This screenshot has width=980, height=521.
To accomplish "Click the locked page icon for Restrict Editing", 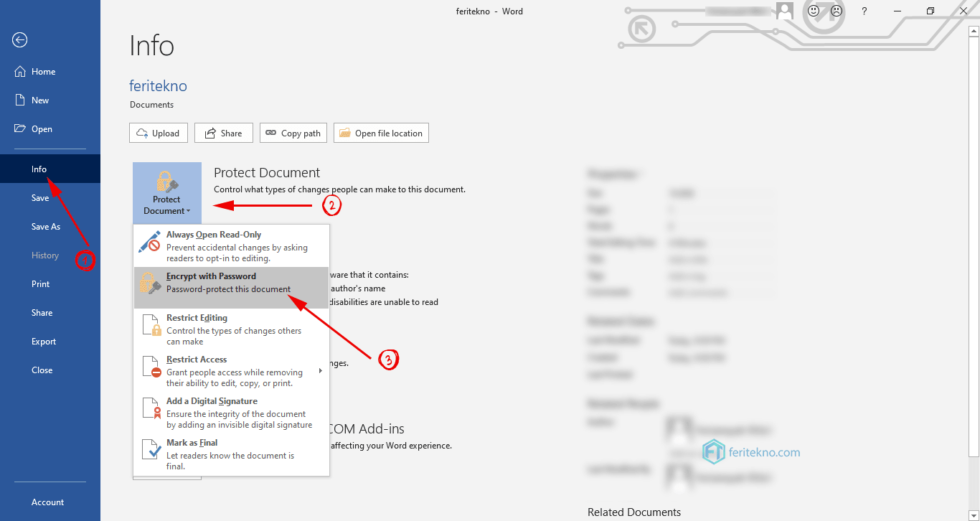I will (151, 324).
